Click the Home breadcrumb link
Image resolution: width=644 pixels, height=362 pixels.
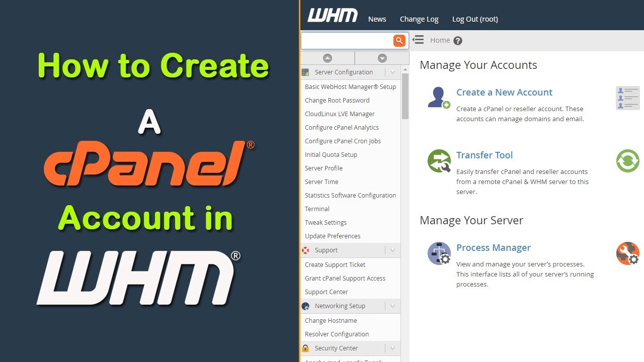tap(440, 40)
